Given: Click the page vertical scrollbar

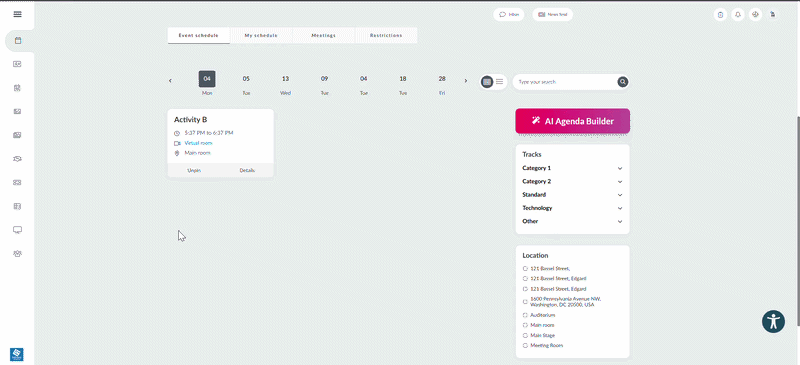Looking at the screenshot, I should [797, 222].
